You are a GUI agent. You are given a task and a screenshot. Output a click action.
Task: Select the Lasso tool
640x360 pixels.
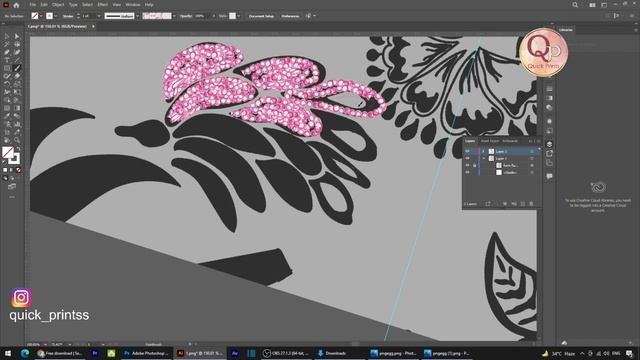17,44
